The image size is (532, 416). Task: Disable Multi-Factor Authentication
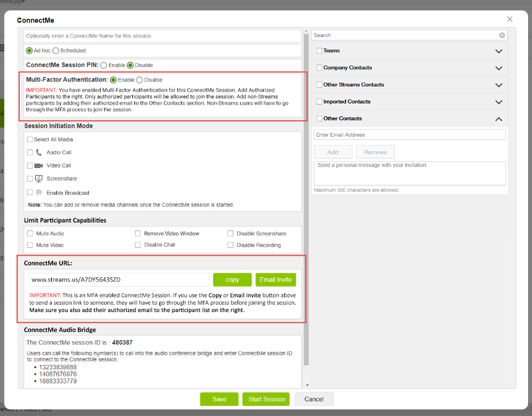tap(139, 80)
